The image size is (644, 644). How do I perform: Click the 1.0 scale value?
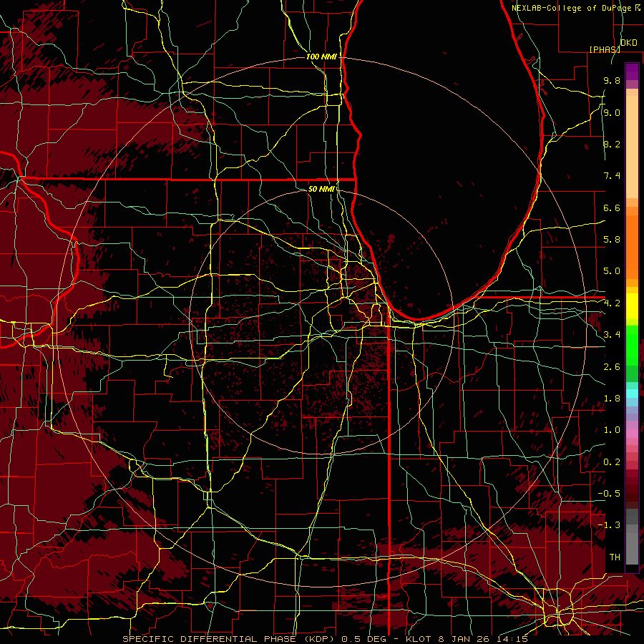(x=612, y=430)
